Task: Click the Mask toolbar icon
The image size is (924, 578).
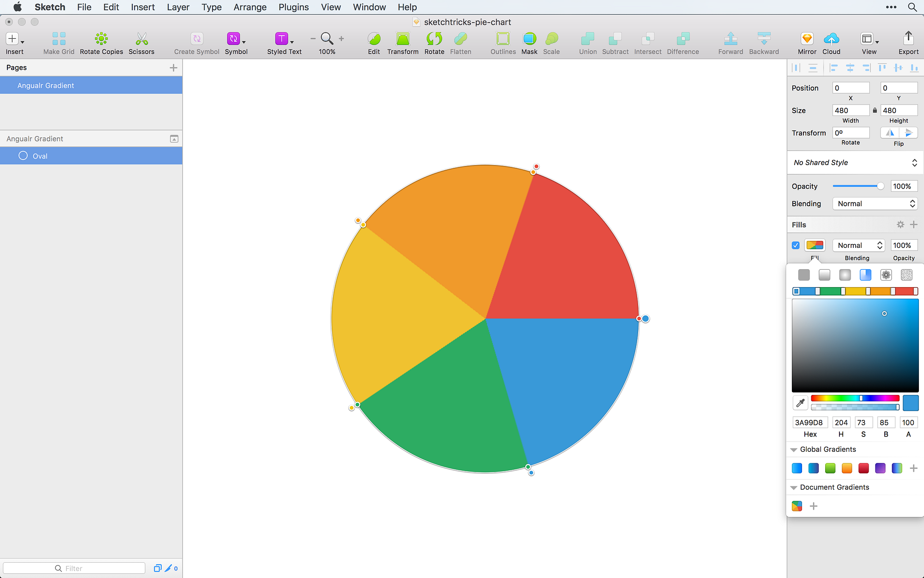Action: [529, 39]
